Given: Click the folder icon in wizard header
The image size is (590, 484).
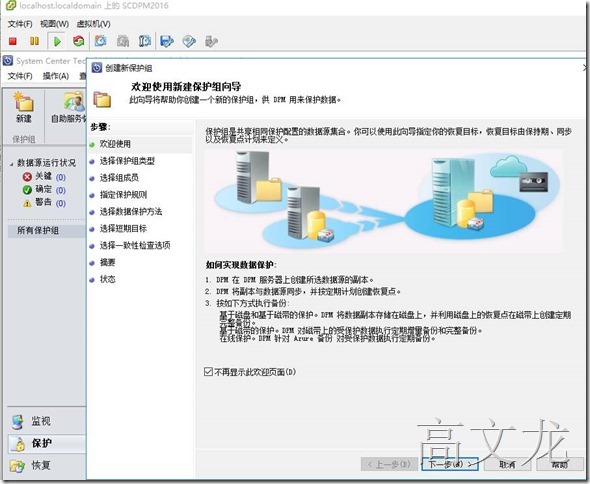Looking at the screenshot, I should (102, 99).
